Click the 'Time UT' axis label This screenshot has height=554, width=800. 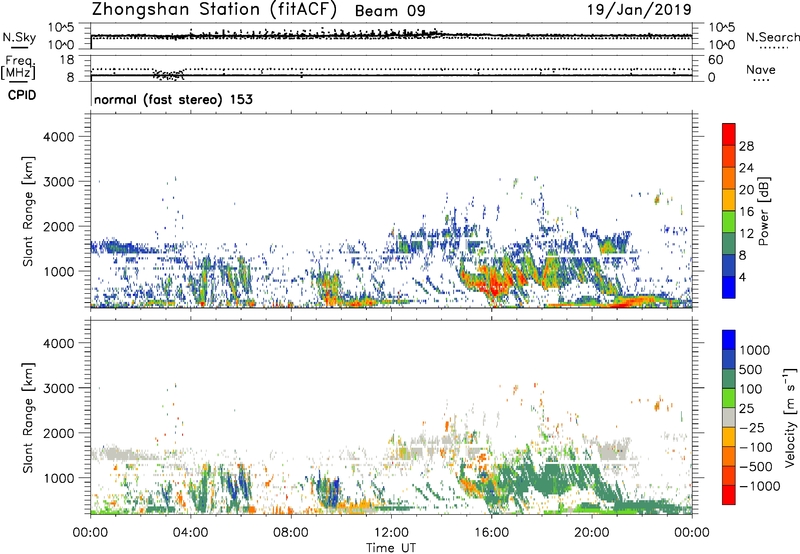coord(391,548)
